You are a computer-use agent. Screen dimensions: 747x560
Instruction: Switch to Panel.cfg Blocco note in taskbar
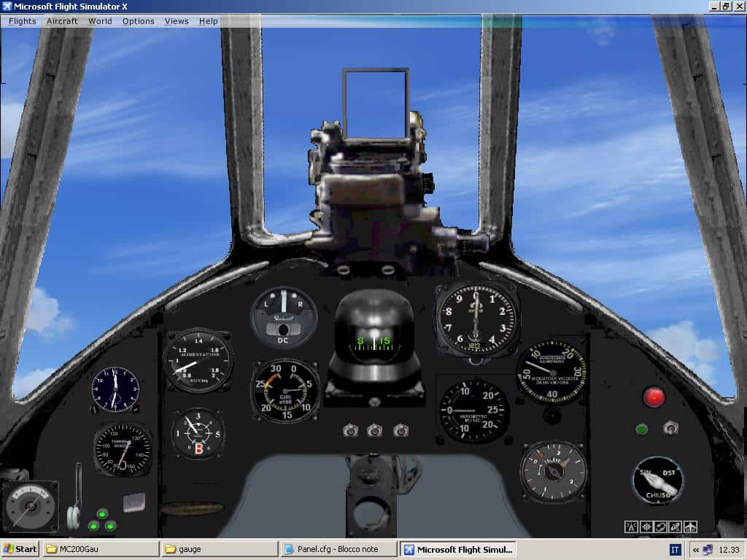pyautogui.click(x=339, y=549)
